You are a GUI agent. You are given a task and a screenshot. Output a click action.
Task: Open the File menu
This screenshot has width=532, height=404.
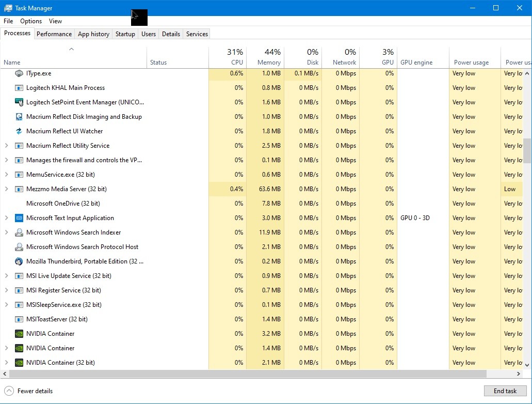coord(8,21)
